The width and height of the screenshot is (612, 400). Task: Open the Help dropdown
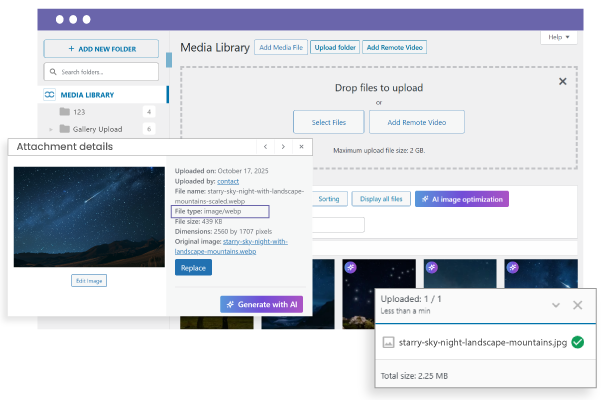(x=559, y=37)
